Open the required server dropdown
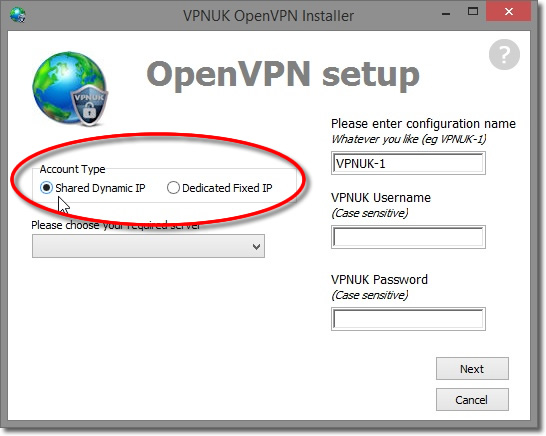Image resolution: width=546 pixels, height=436 pixels. tap(148, 246)
